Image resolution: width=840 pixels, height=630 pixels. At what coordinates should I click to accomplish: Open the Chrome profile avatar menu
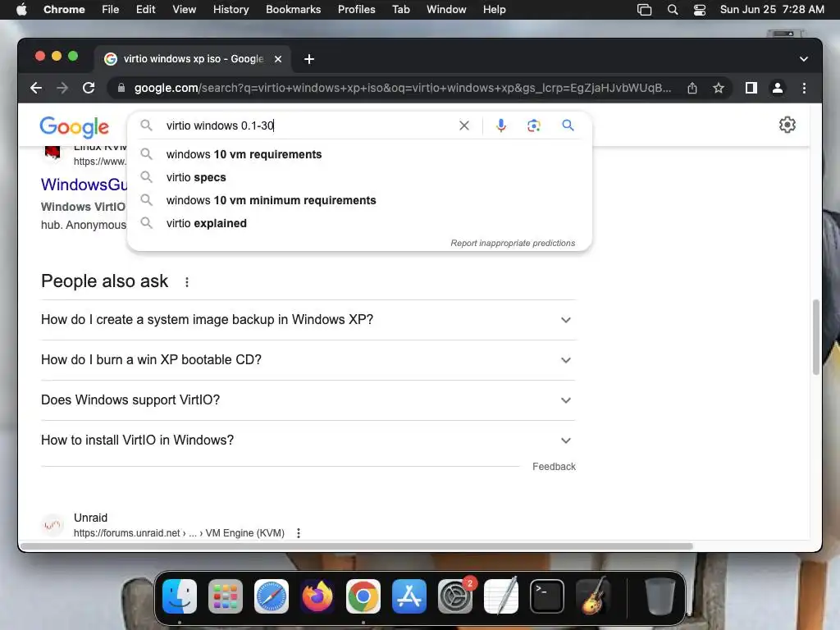[x=778, y=88]
